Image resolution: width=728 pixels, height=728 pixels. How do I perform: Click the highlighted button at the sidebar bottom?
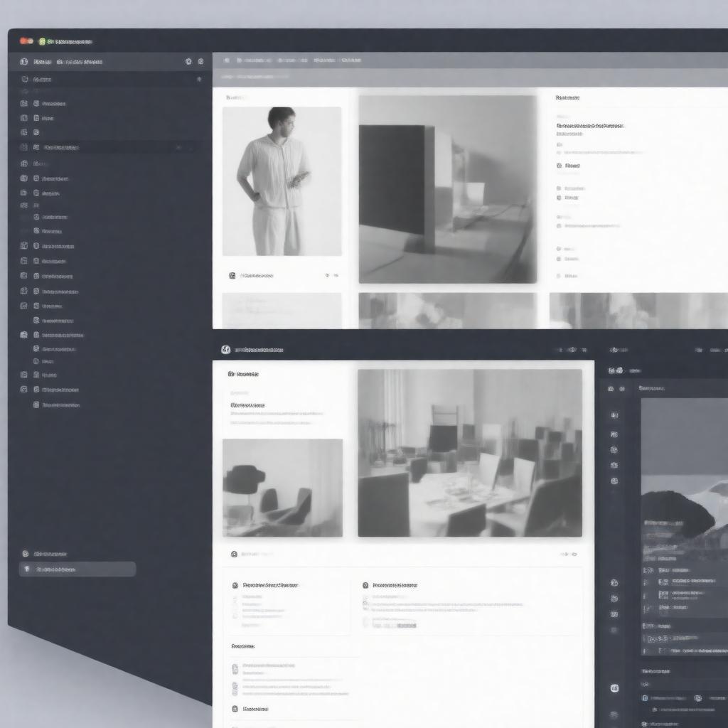(x=77, y=569)
